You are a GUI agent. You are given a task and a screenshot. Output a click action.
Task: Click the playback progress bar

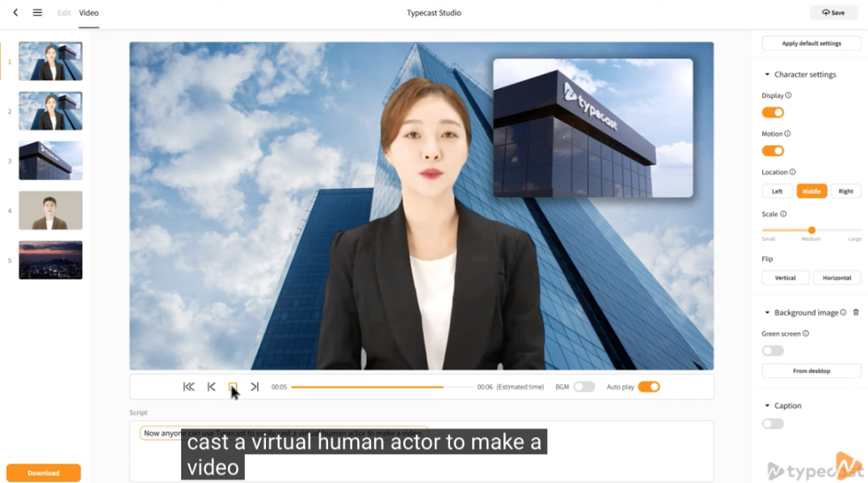(x=382, y=387)
